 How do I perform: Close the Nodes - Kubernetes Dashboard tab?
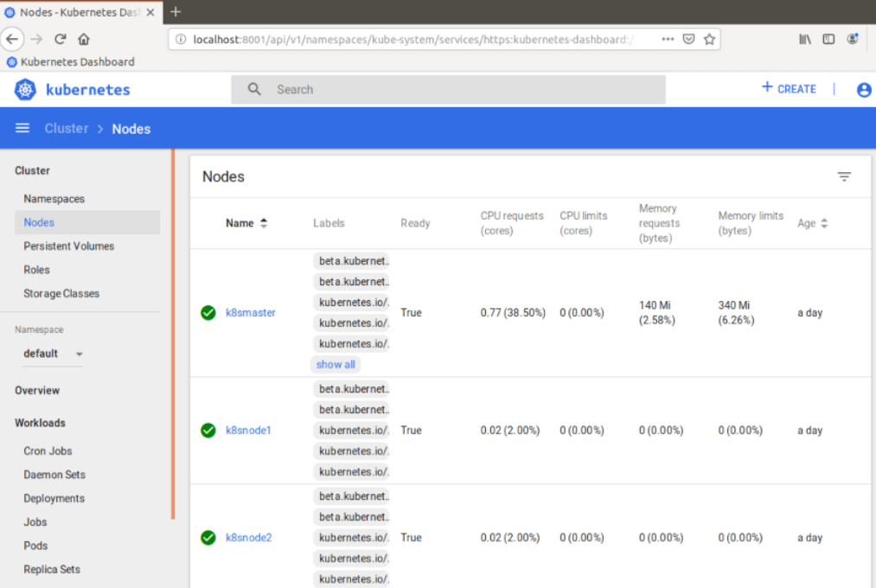click(x=150, y=12)
